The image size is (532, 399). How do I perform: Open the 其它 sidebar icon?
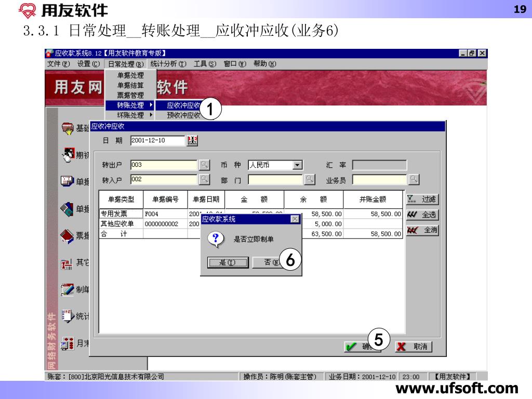(67, 263)
